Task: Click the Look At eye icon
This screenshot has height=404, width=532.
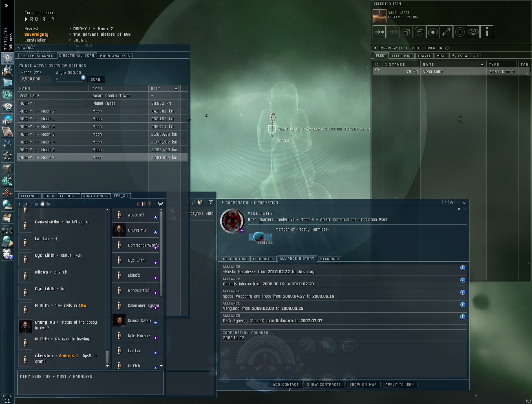Action: [x=473, y=32]
